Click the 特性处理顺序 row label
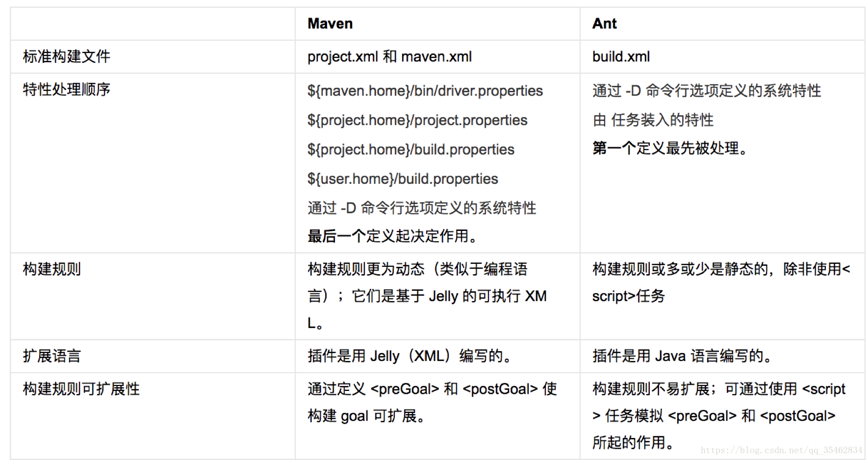The image size is (868, 460). [66, 89]
